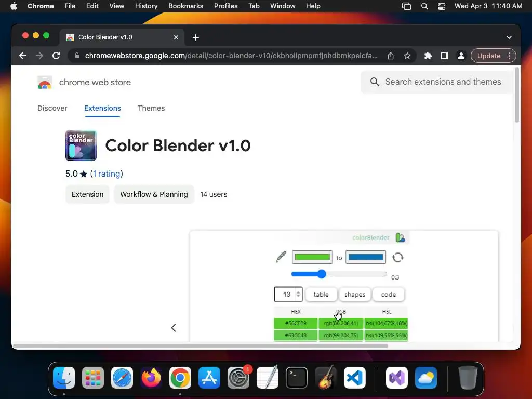The width and height of the screenshot is (532, 399).
Task: Click the #56CE29 hex cell
Action: [296, 323]
